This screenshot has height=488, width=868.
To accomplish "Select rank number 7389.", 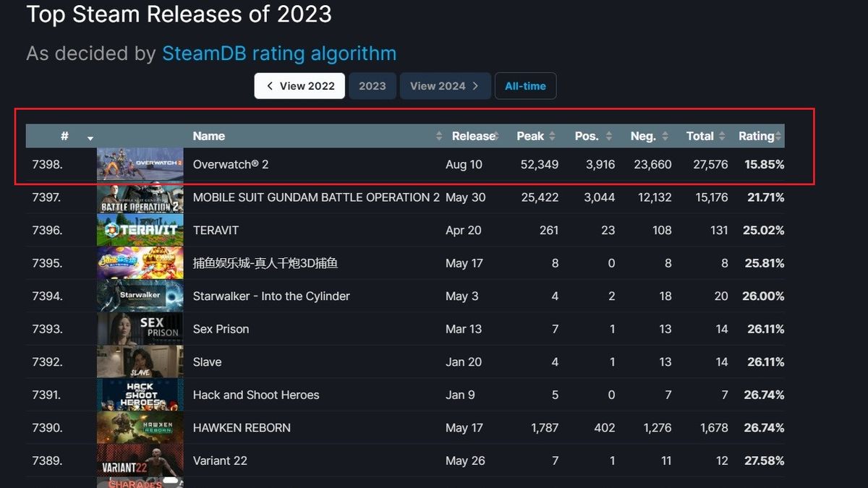I will point(48,461).
